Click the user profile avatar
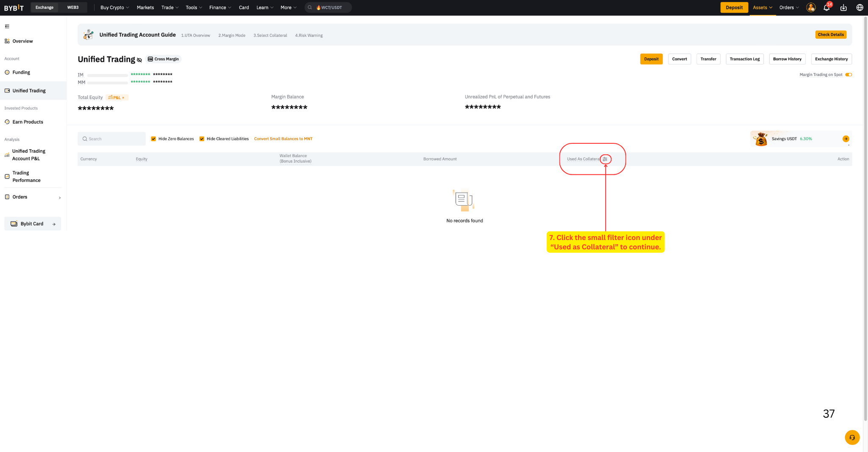This screenshot has height=452, width=868. [811, 8]
